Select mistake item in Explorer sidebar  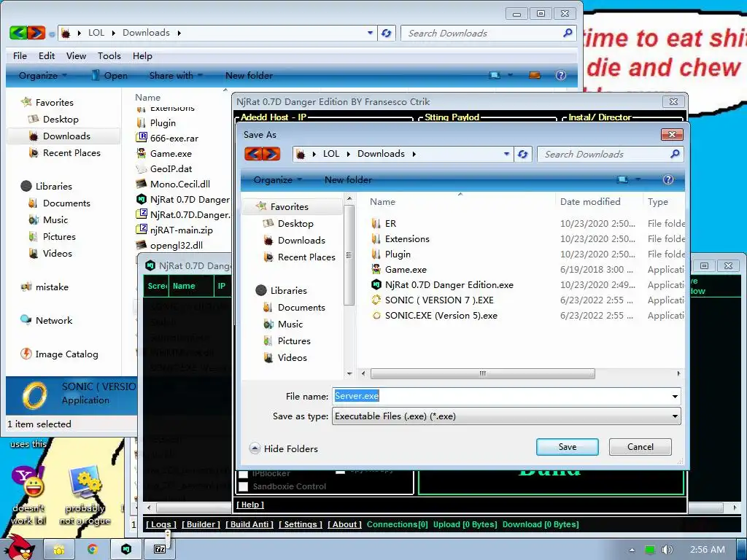[x=44, y=287]
